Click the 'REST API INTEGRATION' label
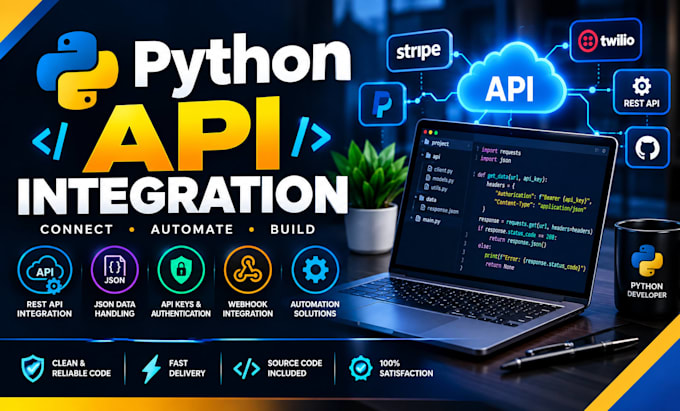Screen dimensions: 680x411 pyautogui.click(x=45, y=309)
